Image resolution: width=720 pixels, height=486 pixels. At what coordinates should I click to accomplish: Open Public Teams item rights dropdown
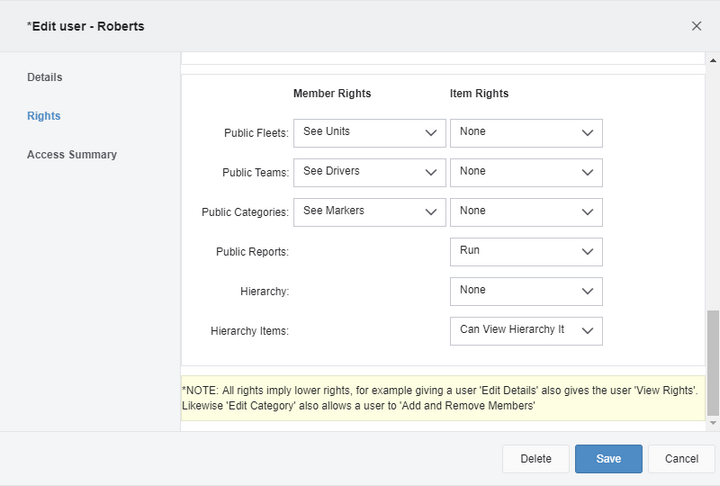(526, 173)
